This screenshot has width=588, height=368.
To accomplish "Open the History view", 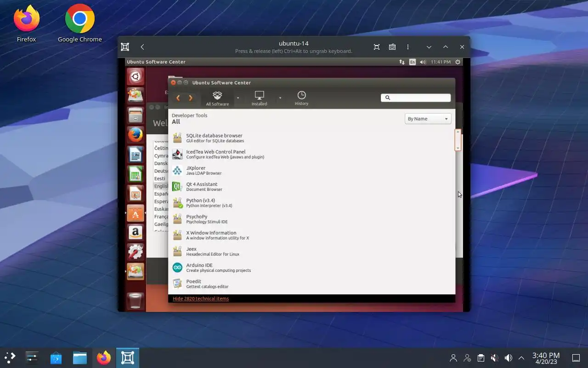I will coord(301,98).
